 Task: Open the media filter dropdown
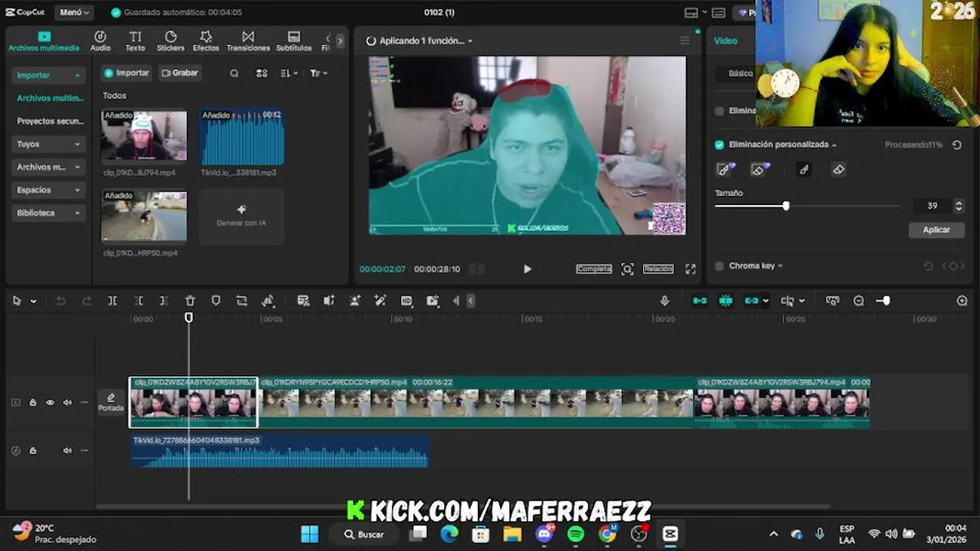tap(318, 73)
